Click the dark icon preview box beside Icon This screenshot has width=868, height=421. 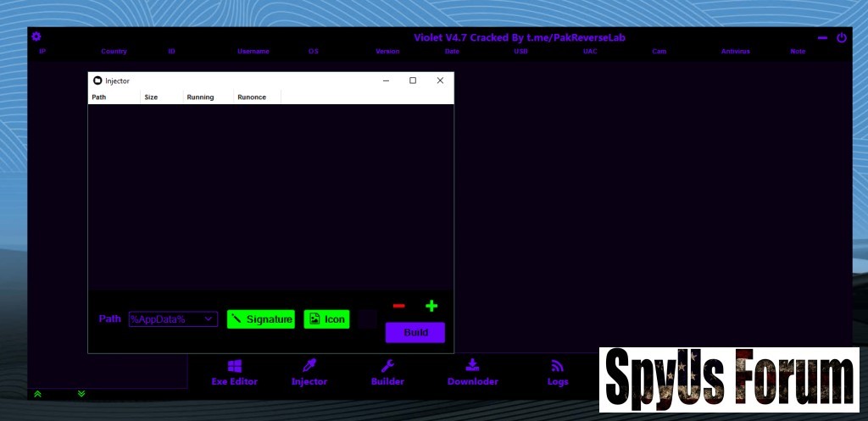367,319
